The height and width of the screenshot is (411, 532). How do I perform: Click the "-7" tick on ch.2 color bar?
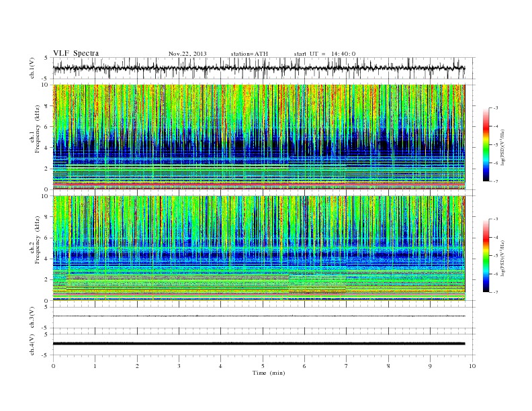[495, 292]
